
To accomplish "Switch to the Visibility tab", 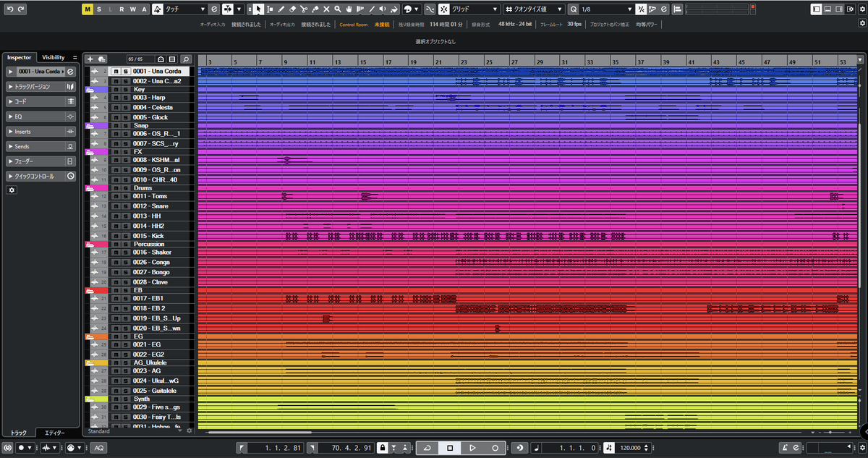I will (53, 57).
